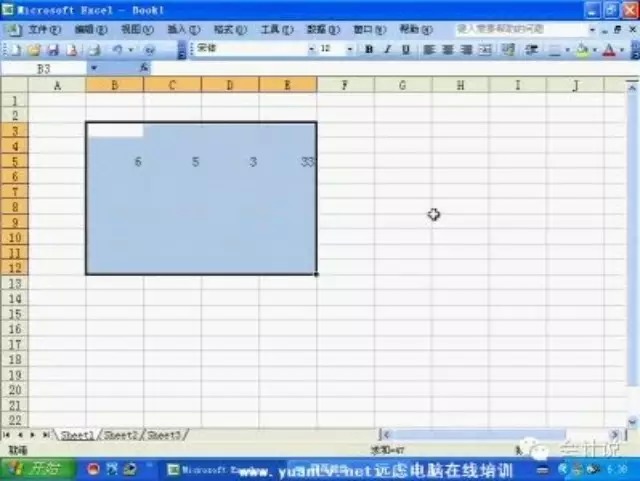Open the Undo history dropdown arrow
Viewport: 640px width, 481px height.
131,50
